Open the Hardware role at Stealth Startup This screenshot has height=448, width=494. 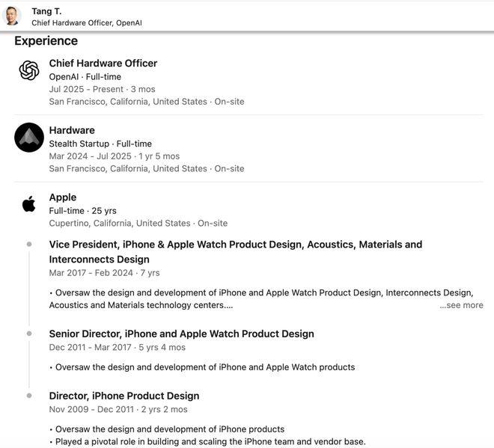tap(72, 130)
